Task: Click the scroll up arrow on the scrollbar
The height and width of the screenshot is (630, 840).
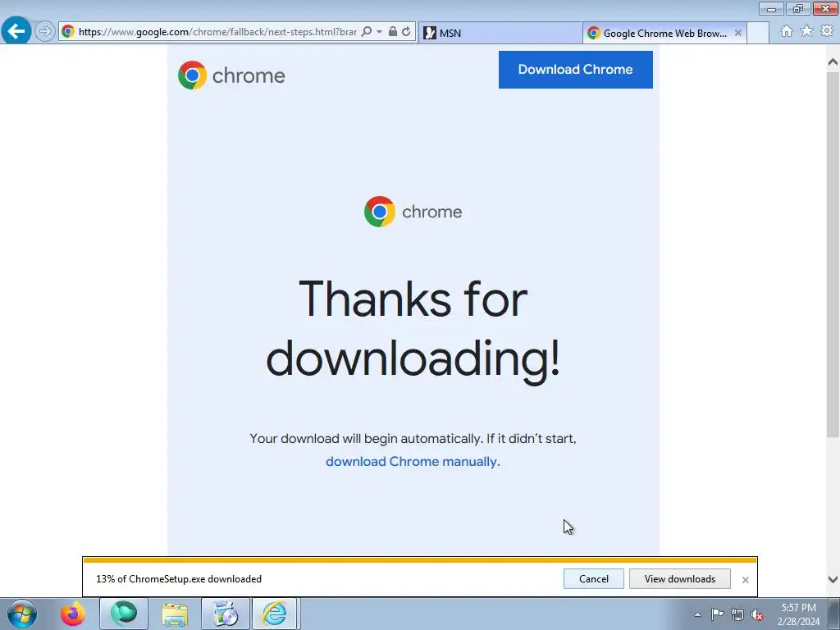Action: point(833,62)
